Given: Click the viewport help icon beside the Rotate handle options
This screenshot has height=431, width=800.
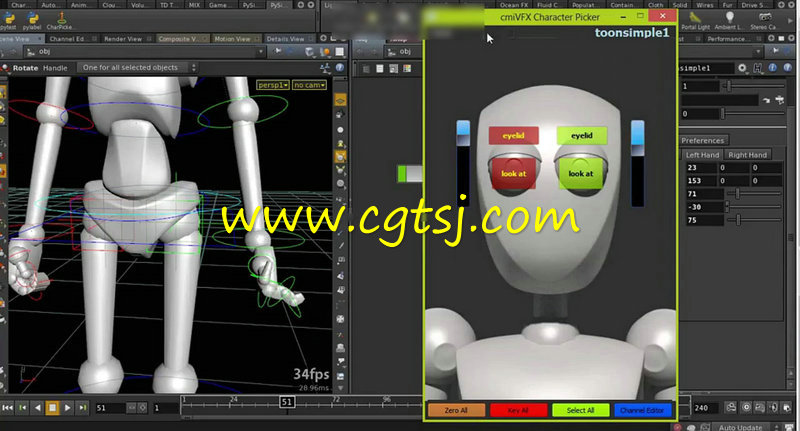Looking at the screenshot, I should point(340,67).
